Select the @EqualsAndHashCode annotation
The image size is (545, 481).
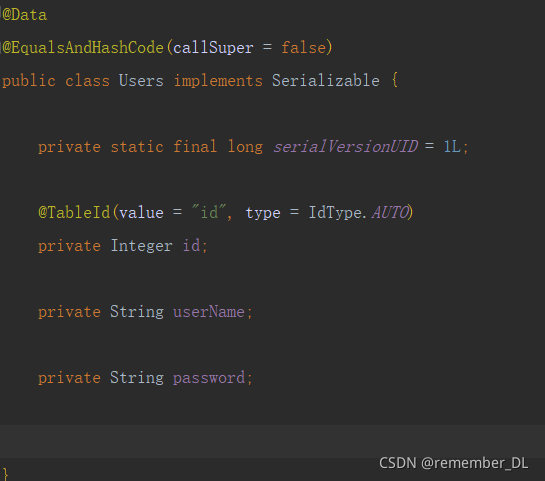(x=83, y=47)
